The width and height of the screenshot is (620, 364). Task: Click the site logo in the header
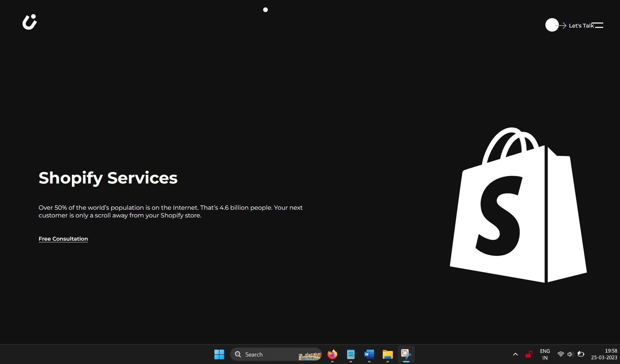pyautogui.click(x=30, y=22)
